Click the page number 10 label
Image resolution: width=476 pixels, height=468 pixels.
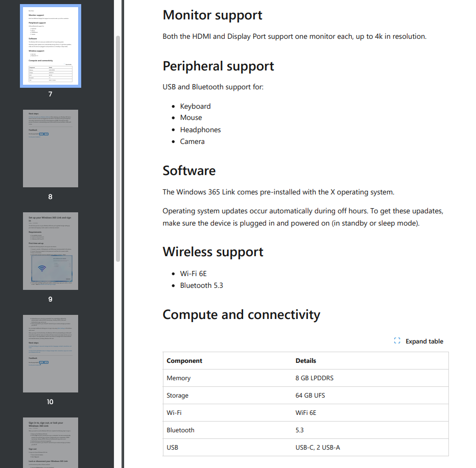pos(51,402)
